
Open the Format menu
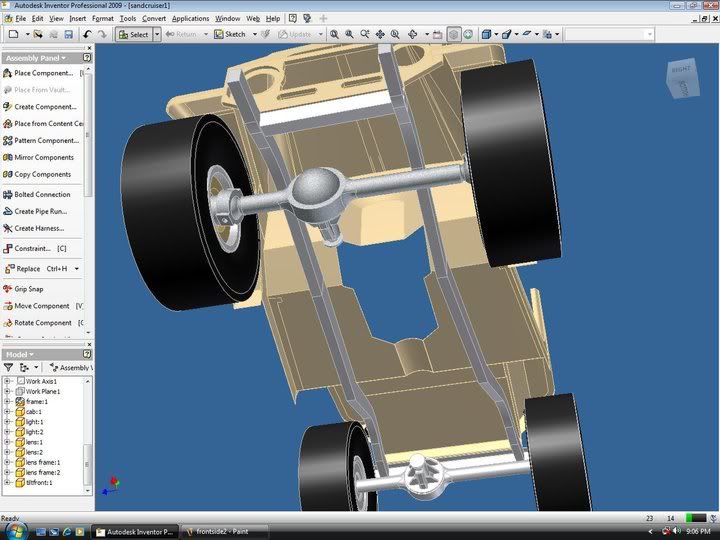click(103, 19)
